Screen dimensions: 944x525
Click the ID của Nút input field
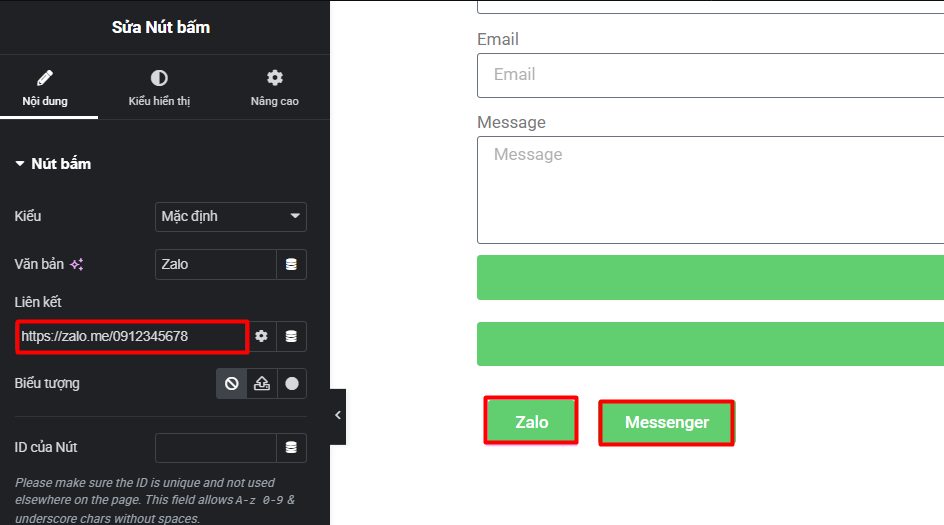(216, 447)
